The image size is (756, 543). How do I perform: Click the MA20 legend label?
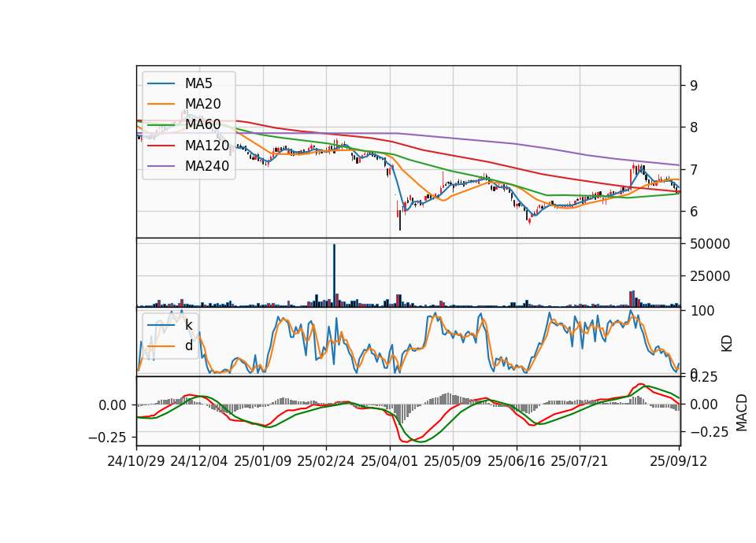click(x=202, y=104)
